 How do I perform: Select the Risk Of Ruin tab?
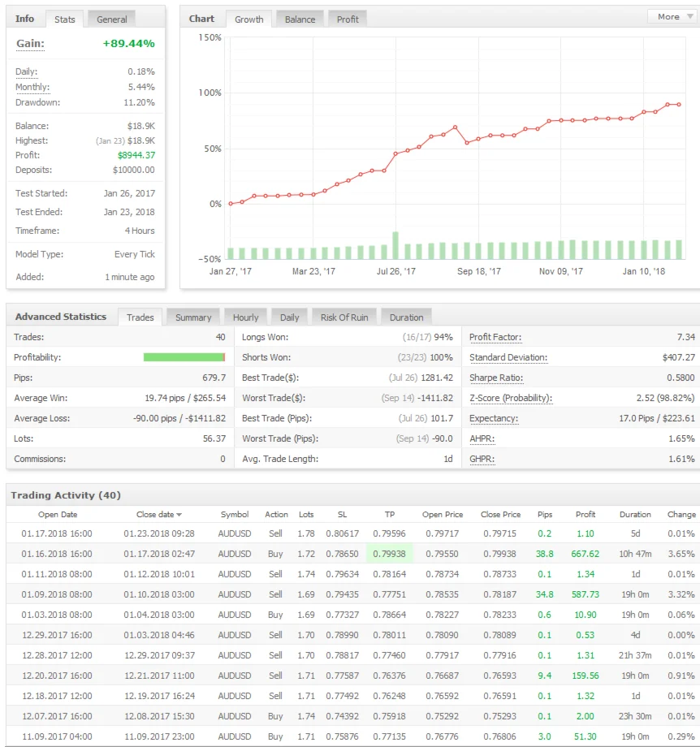344,317
